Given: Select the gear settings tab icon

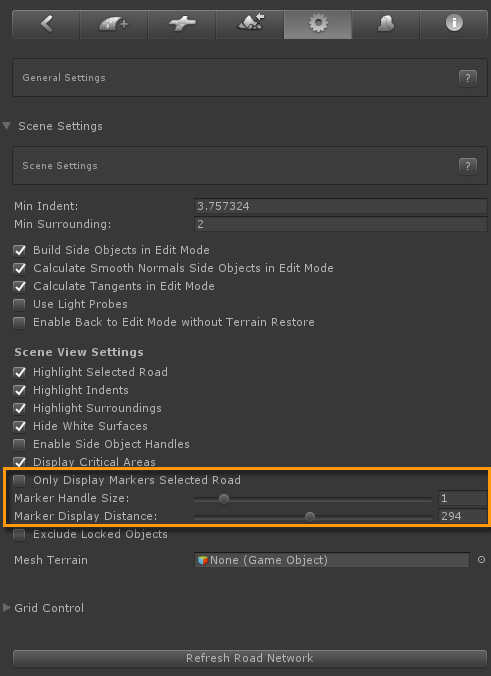Looking at the screenshot, I should pyautogui.click(x=318, y=24).
